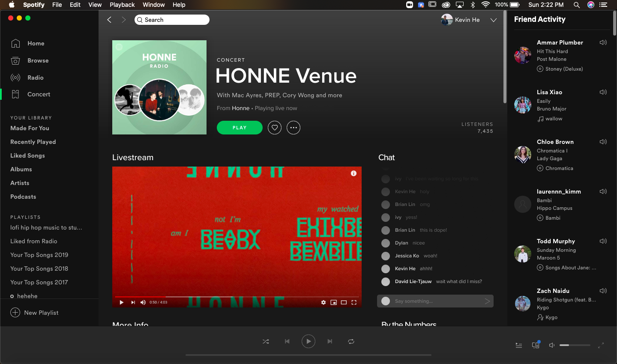
Task: Open livestream video settings gear
Action: tap(323, 302)
